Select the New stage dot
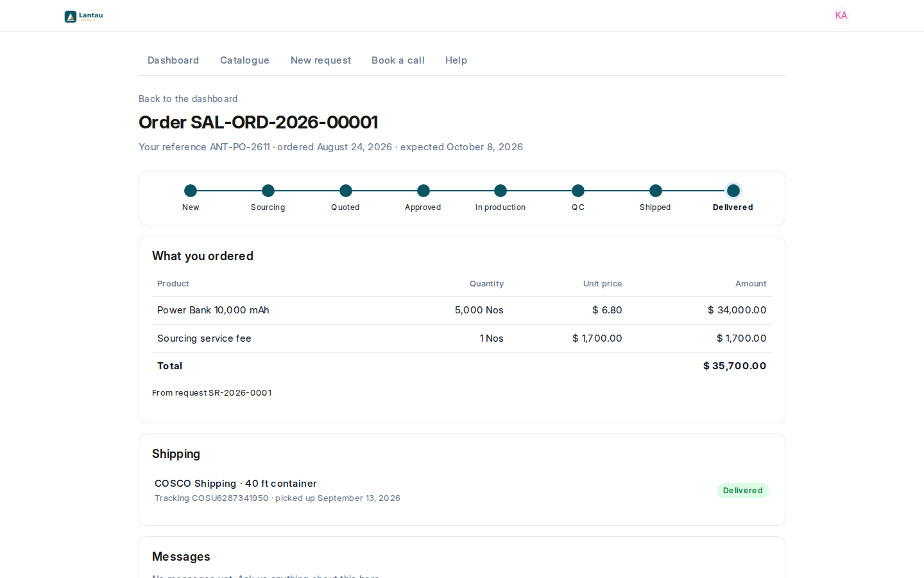The image size is (924, 578). coord(191,191)
